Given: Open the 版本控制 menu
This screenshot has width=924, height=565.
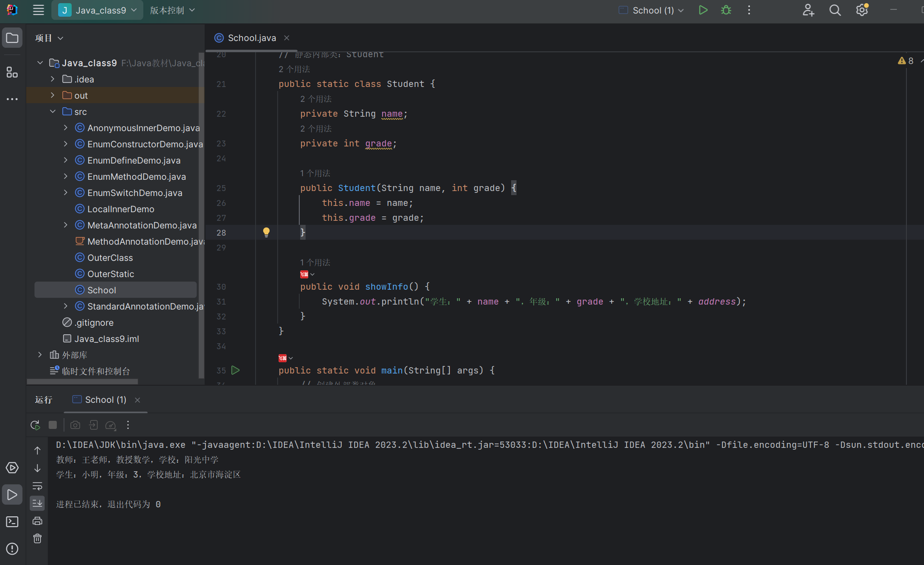Looking at the screenshot, I should click(172, 10).
